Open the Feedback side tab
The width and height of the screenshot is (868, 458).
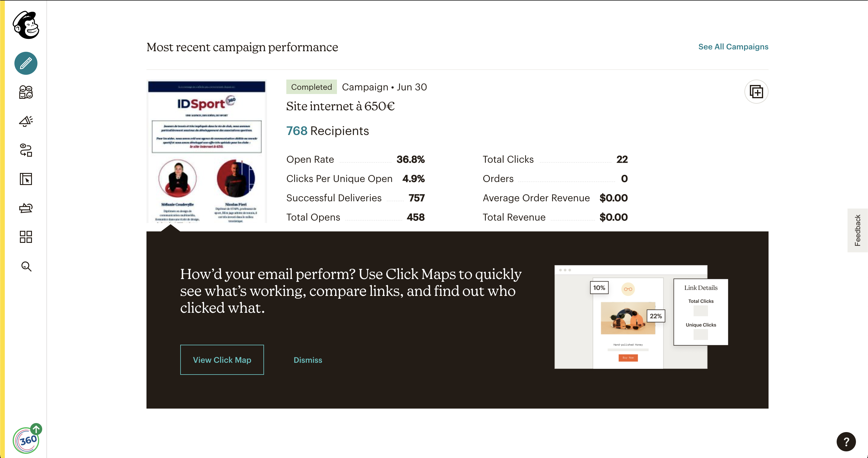tap(857, 230)
